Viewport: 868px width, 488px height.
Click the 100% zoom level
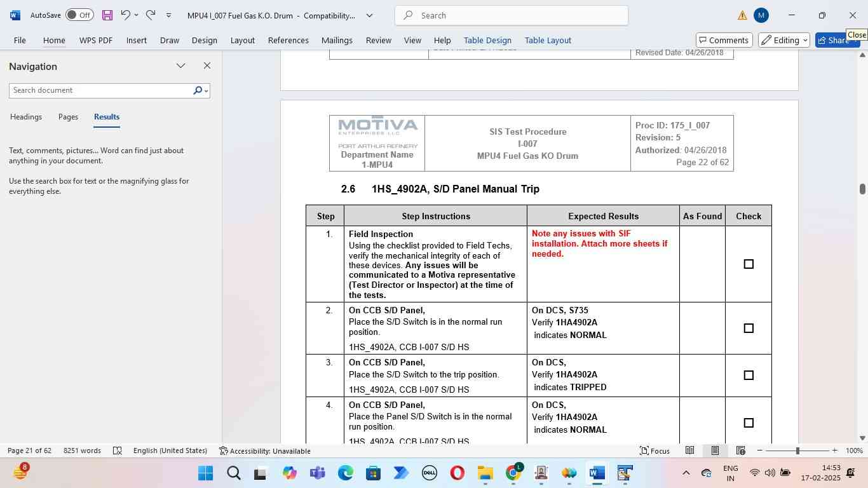tap(855, 451)
